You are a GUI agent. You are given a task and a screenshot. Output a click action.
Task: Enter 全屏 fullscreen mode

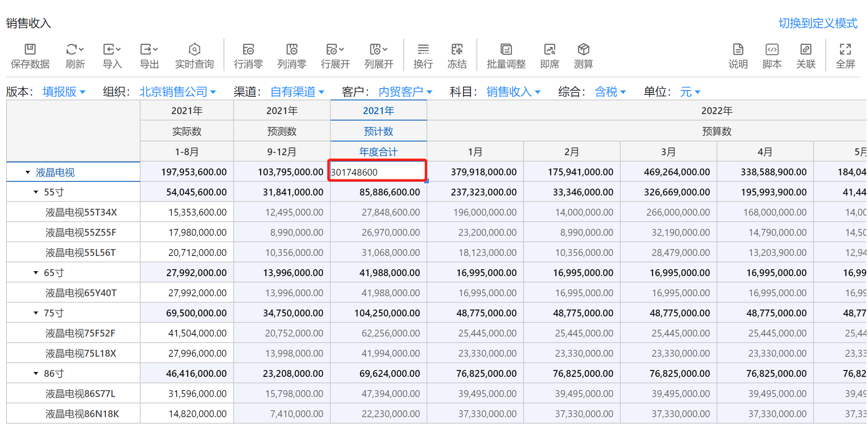845,50
